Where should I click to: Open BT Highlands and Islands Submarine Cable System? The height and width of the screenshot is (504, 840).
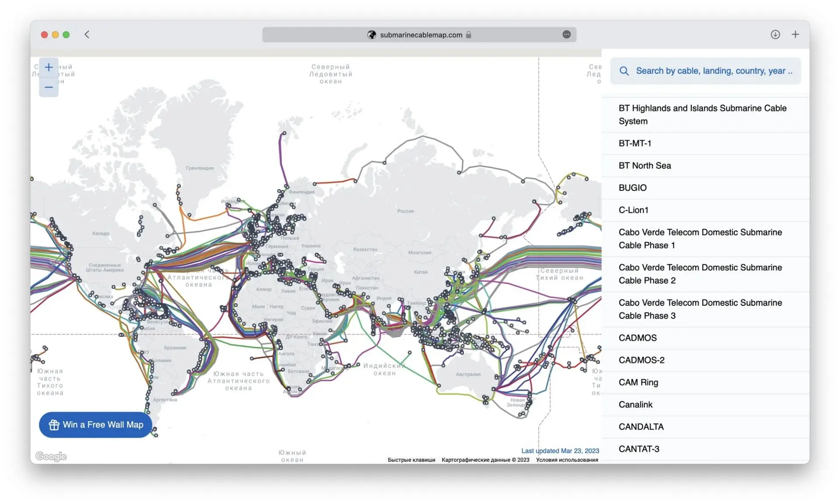[705, 115]
